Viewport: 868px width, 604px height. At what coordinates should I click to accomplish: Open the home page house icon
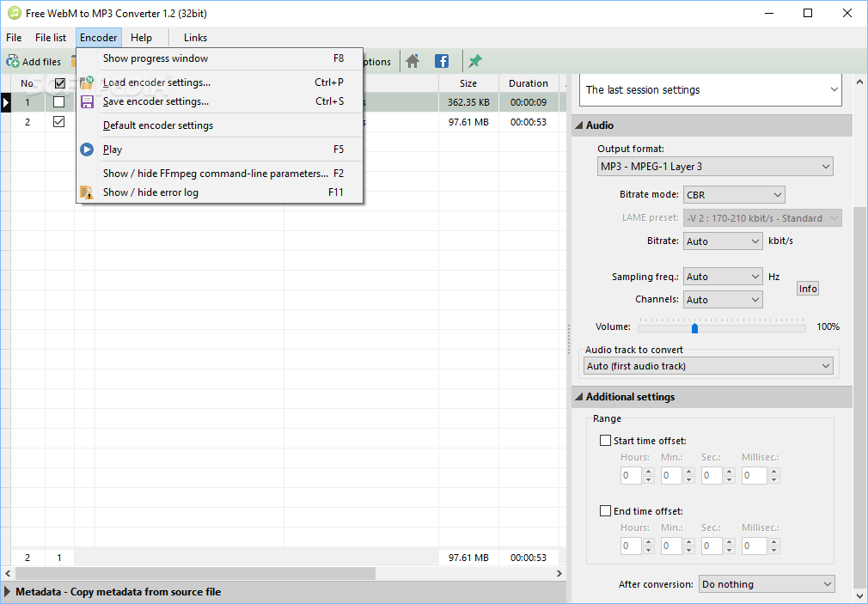pyautogui.click(x=413, y=62)
